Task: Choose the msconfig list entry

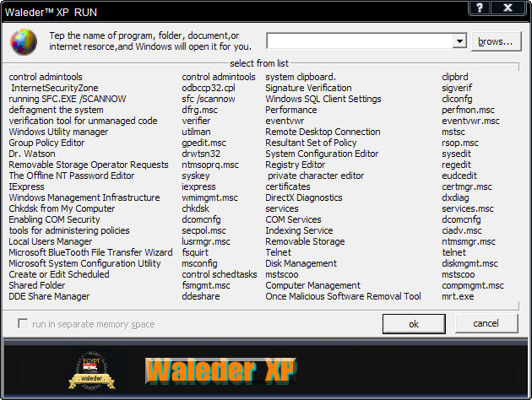Action: tap(199, 263)
